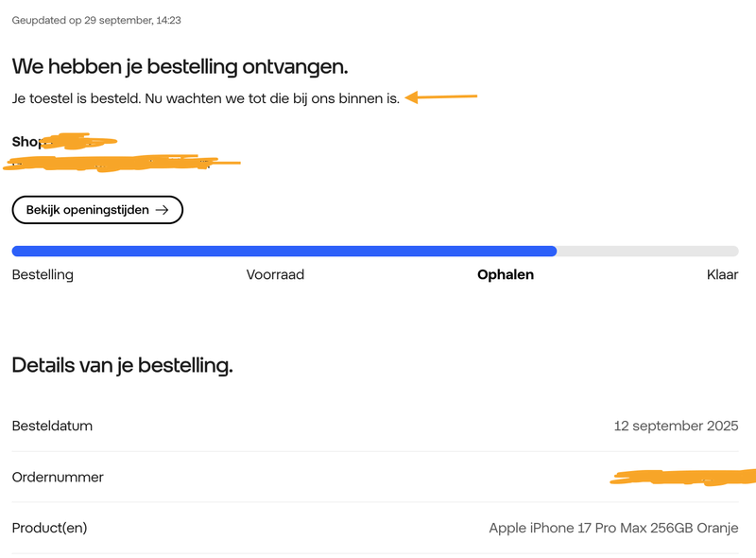Click the Ordernummer row label
The width and height of the screenshot is (756, 558).
(58, 477)
